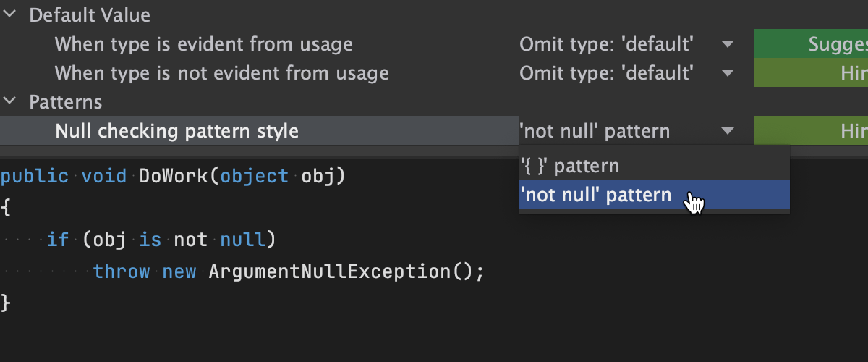Choose the '{ }' pattern option
This screenshot has width=868, height=362.
[x=570, y=166]
